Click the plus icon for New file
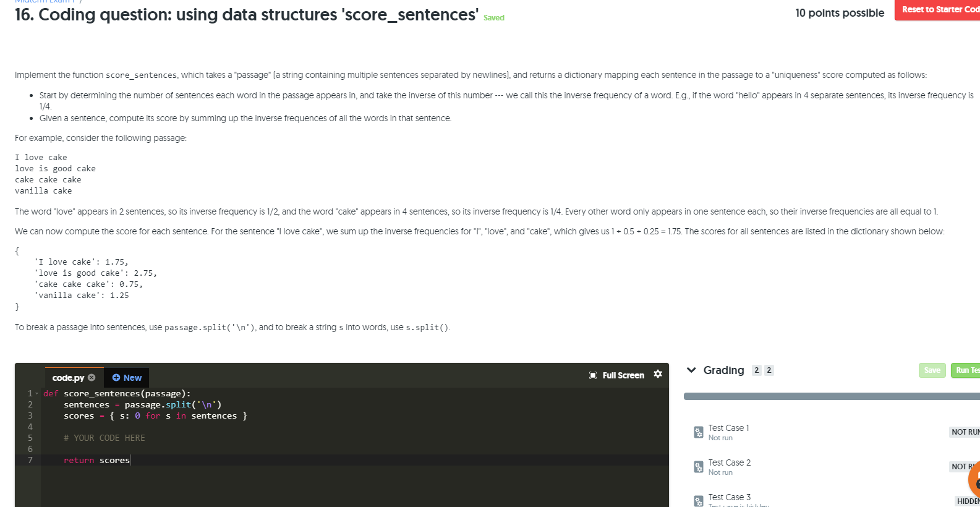This screenshot has height=507, width=980. [x=116, y=377]
